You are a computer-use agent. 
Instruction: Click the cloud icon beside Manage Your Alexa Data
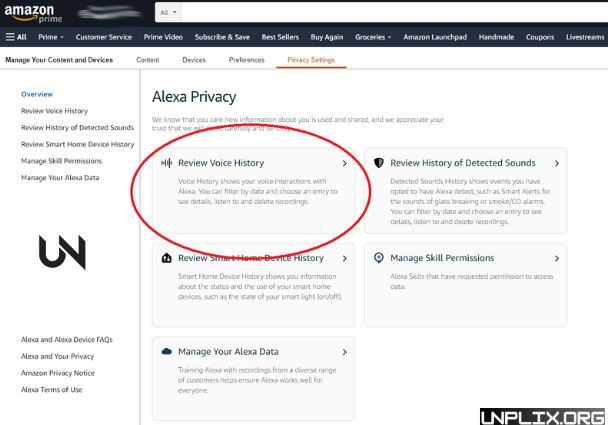click(167, 352)
